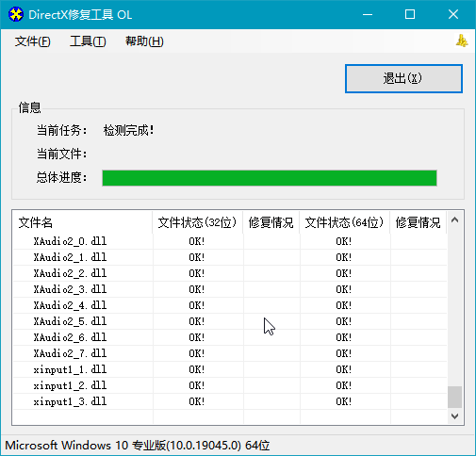The image size is (476, 456).
Task: Click the Windows 10 专业版 status bar text
Action: [138, 446]
